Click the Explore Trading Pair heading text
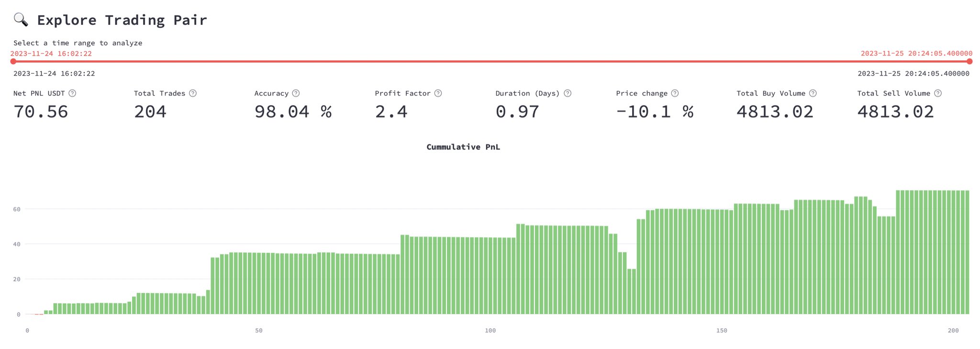This screenshot has height=349, width=980. 122,20
